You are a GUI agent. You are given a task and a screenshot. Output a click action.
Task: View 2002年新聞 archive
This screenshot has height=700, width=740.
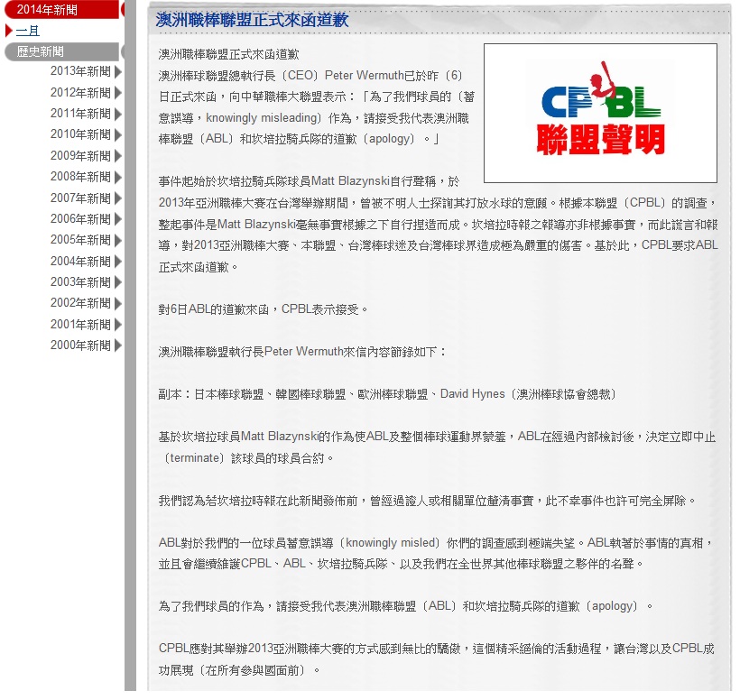[80, 303]
